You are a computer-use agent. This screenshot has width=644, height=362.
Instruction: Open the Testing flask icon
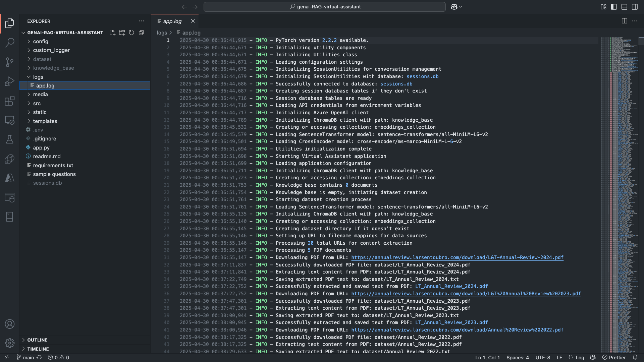(x=10, y=139)
